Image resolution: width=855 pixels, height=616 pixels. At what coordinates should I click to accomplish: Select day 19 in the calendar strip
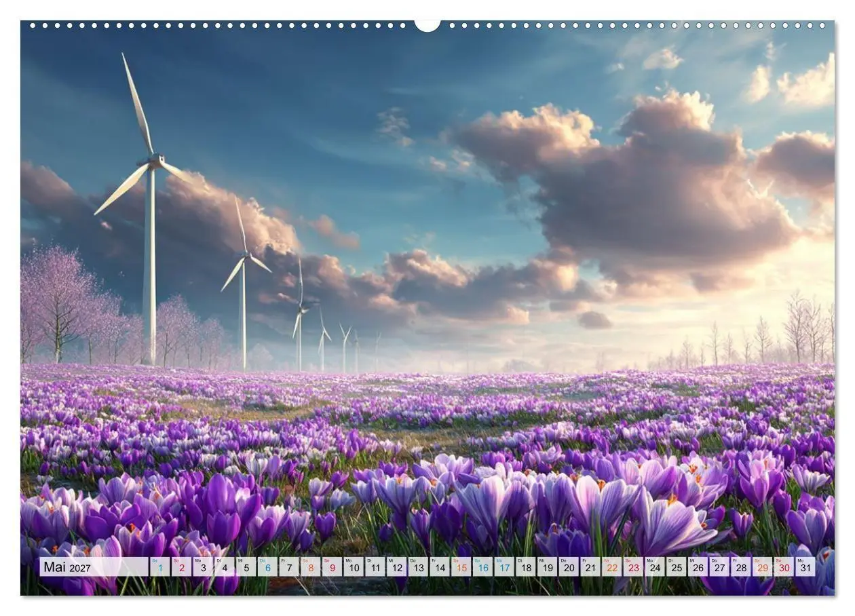(547, 566)
